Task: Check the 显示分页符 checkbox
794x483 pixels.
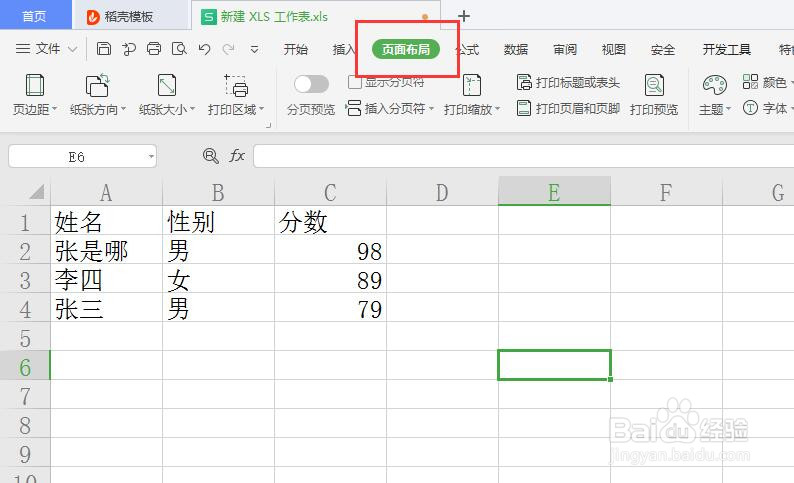Action: (x=354, y=82)
